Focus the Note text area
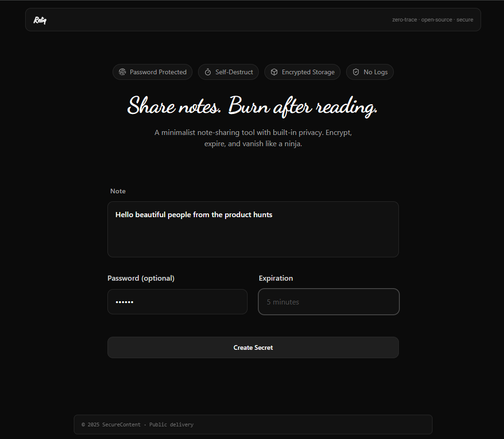Screen dimensions: 504x439 point(253,229)
